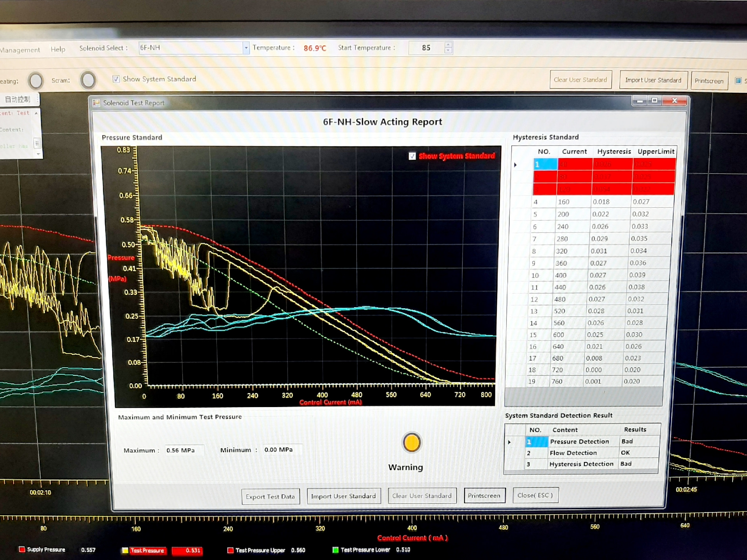
Task: Increase Start Temperature with up arrow
Action: coord(448,45)
